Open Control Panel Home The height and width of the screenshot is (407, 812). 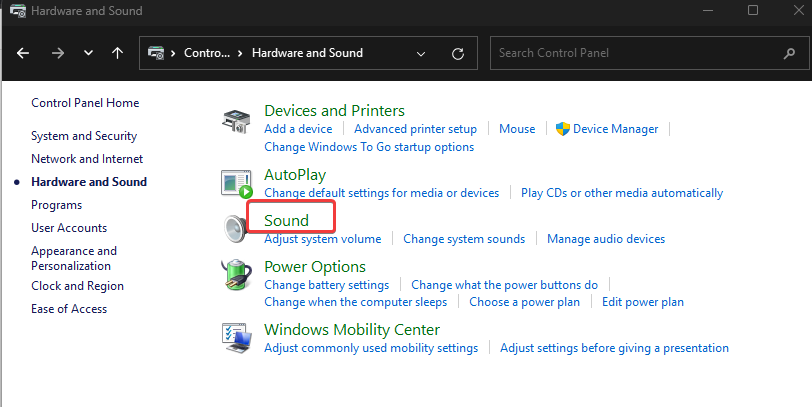85,103
